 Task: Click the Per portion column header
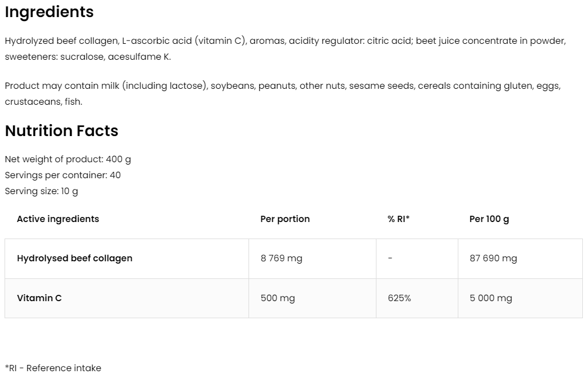285,219
